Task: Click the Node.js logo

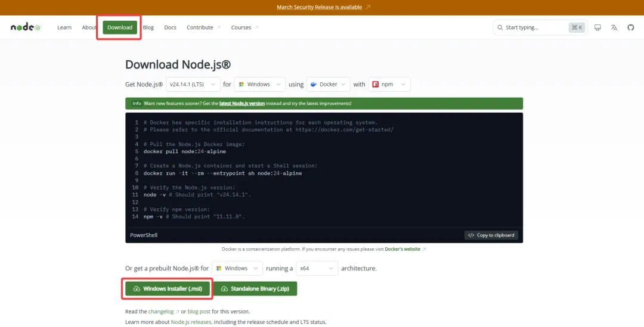Action: [26, 27]
